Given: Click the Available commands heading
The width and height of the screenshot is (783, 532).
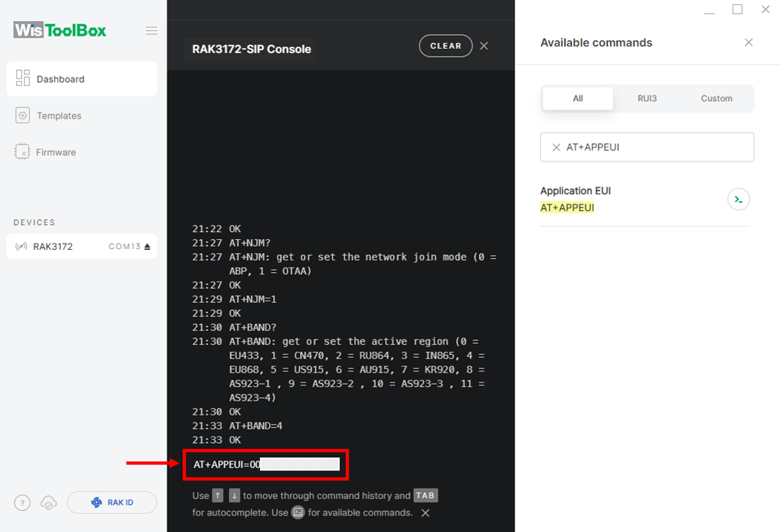Looking at the screenshot, I should 597,42.
